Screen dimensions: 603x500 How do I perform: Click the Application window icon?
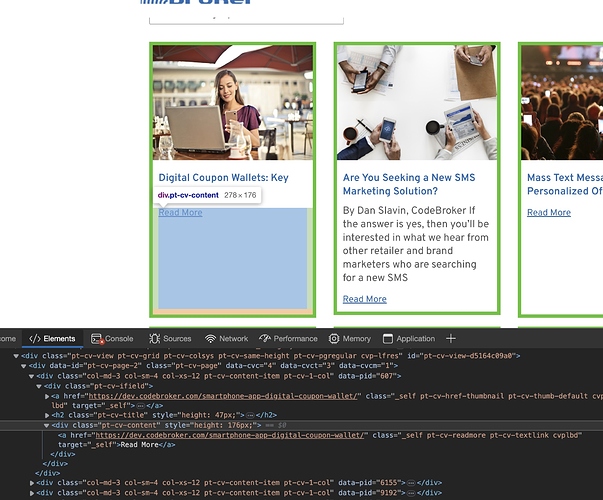[388, 339]
